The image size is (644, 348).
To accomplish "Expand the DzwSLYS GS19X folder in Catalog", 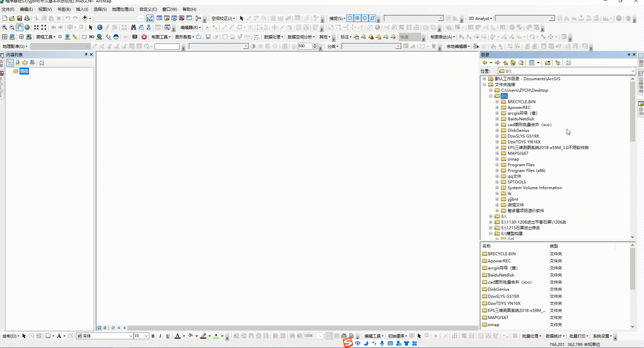I will tap(497, 136).
